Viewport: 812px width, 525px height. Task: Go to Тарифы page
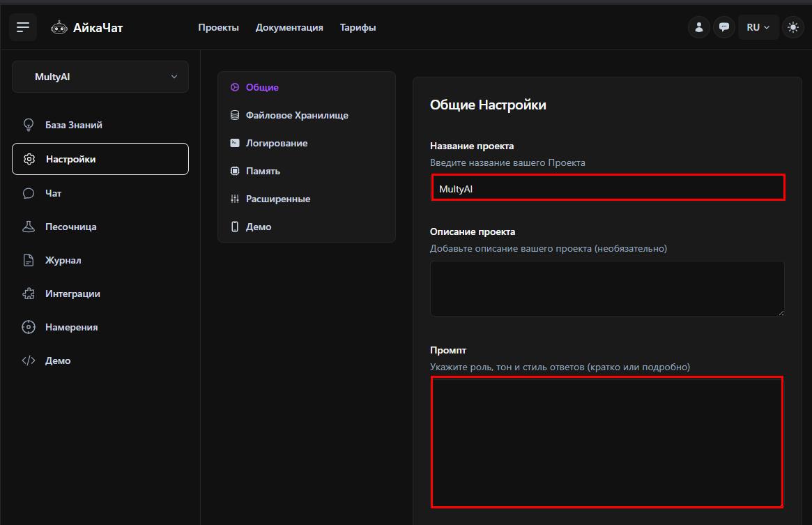tap(358, 27)
